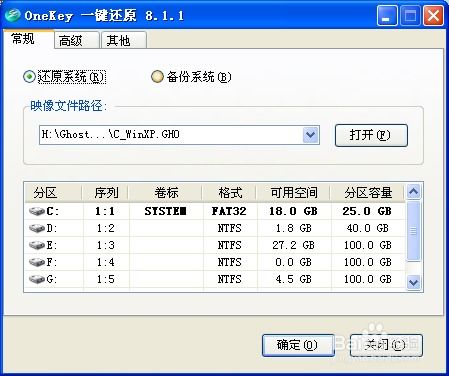Click the 1:3 sequence cell
Image resolution: width=449 pixels, height=376 pixels.
coord(105,245)
